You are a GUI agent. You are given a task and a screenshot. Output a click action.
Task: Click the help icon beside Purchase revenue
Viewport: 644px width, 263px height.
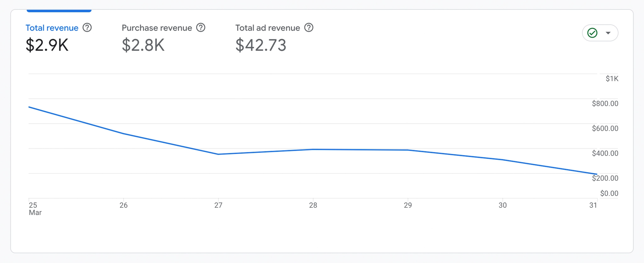tap(201, 28)
